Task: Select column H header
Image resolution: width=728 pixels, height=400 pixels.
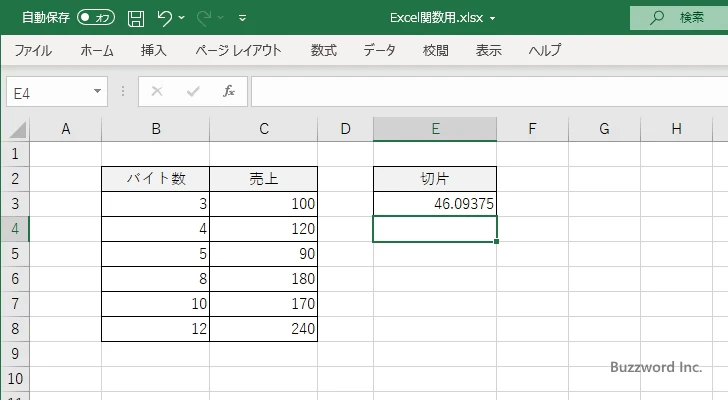Action: point(676,129)
